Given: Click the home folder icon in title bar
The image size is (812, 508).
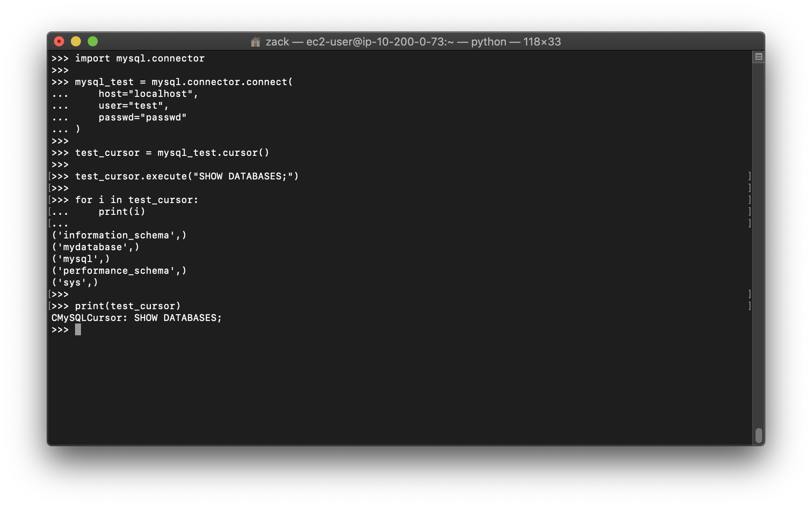Looking at the screenshot, I should click(x=255, y=42).
